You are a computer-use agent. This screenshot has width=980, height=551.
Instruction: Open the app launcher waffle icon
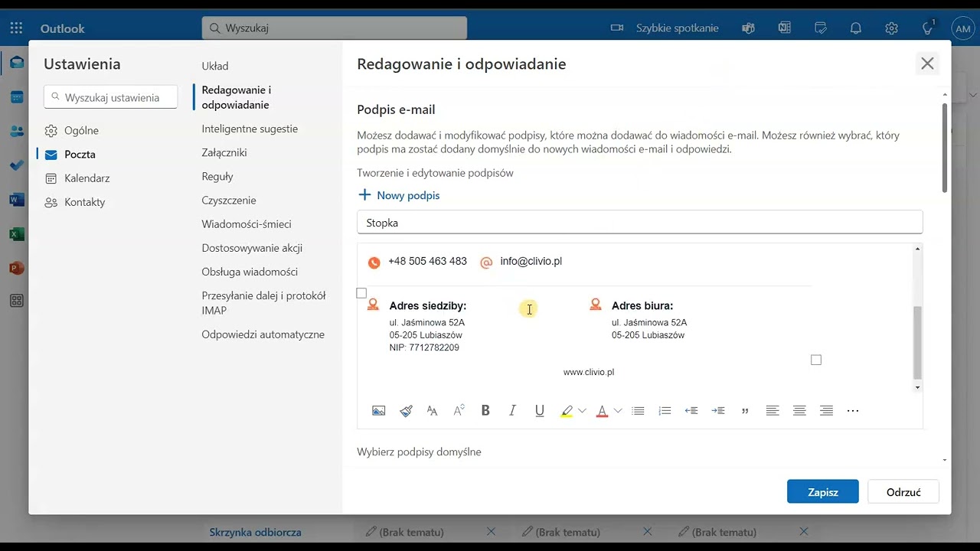click(x=16, y=28)
